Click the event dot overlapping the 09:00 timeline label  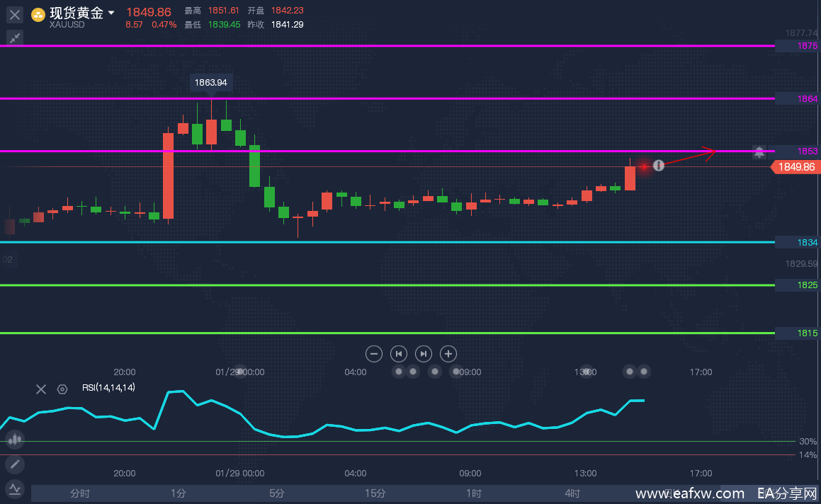457,371
